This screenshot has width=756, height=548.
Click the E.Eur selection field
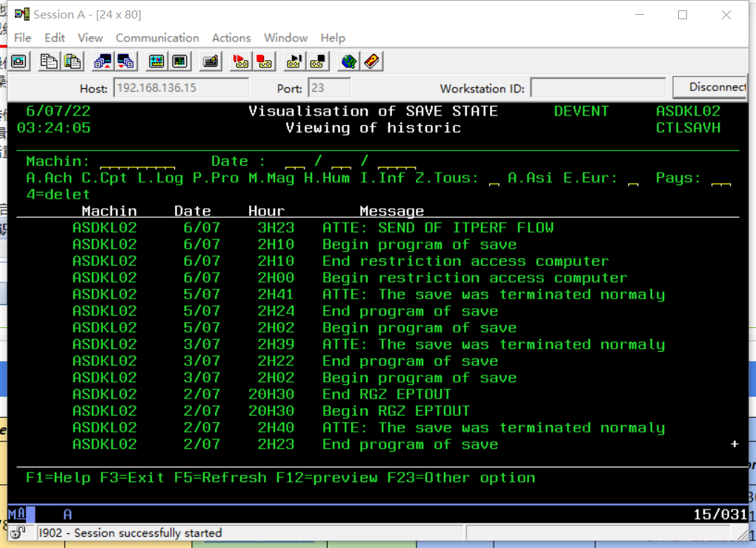click(x=633, y=178)
